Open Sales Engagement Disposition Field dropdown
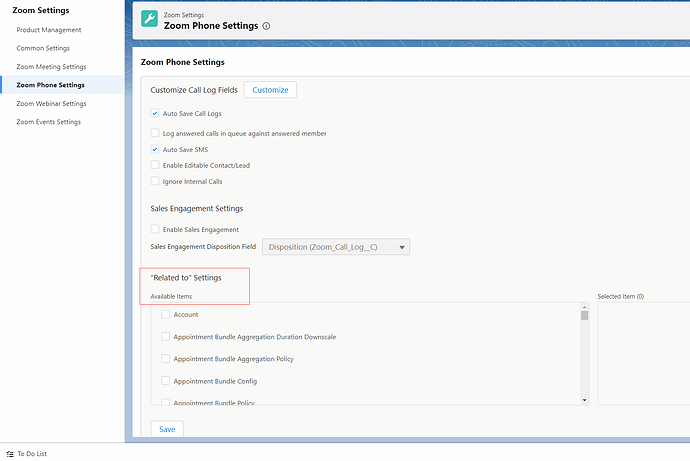The image size is (690, 461). point(336,247)
